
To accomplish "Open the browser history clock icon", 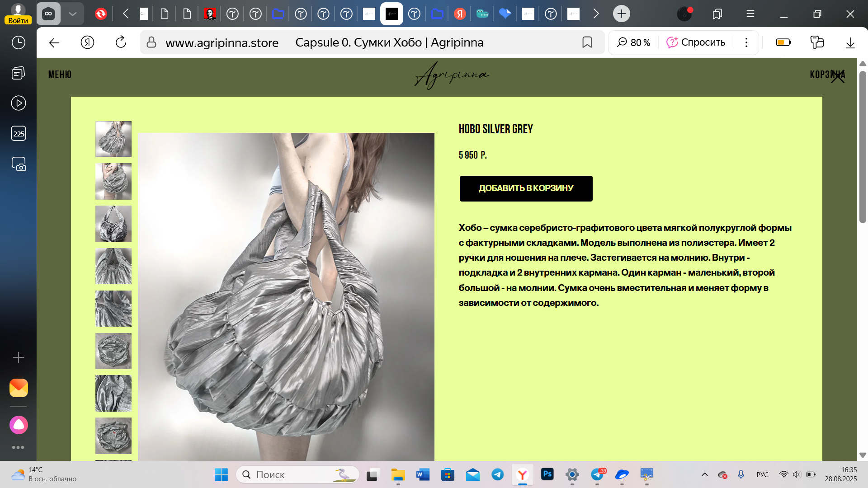I will pos(18,42).
